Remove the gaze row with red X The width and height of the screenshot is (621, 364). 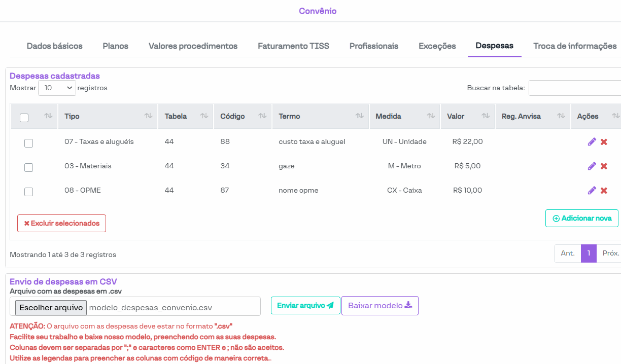604,166
